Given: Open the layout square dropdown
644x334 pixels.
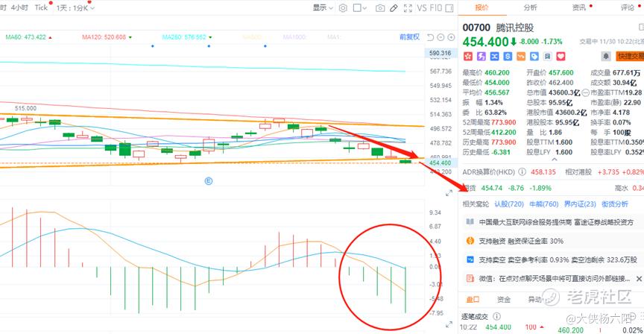Looking at the screenshot, I should coord(360,7).
